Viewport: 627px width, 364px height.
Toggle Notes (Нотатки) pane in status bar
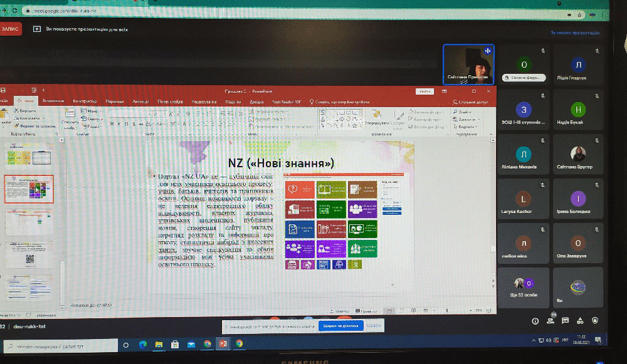point(339,311)
